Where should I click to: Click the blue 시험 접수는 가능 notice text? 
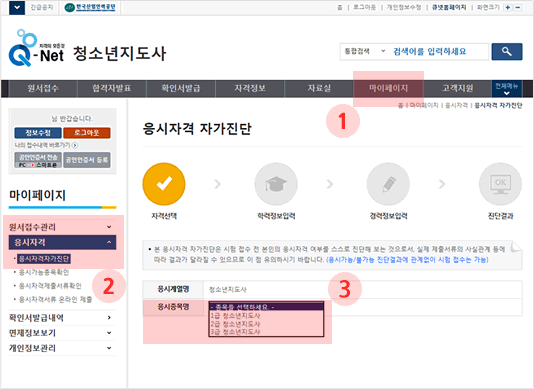(407, 260)
